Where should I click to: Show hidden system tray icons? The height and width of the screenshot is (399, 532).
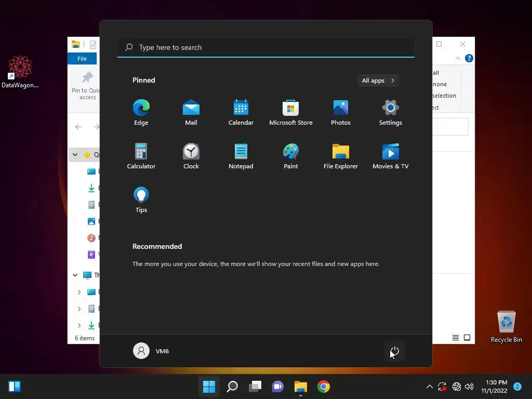click(x=429, y=387)
